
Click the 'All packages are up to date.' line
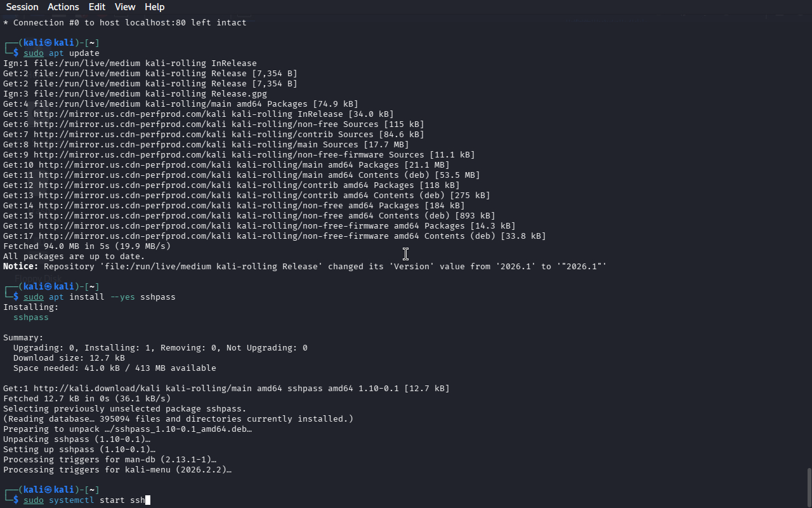coord(74,257)
